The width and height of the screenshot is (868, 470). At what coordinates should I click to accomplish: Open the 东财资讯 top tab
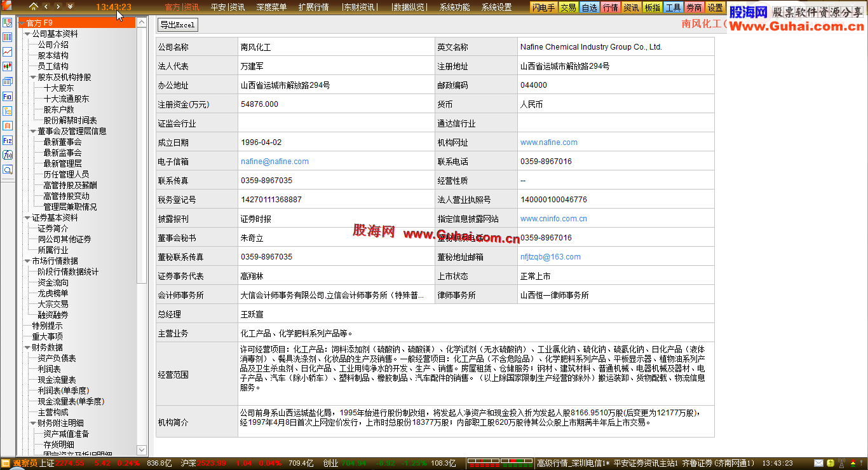(358, 8)
